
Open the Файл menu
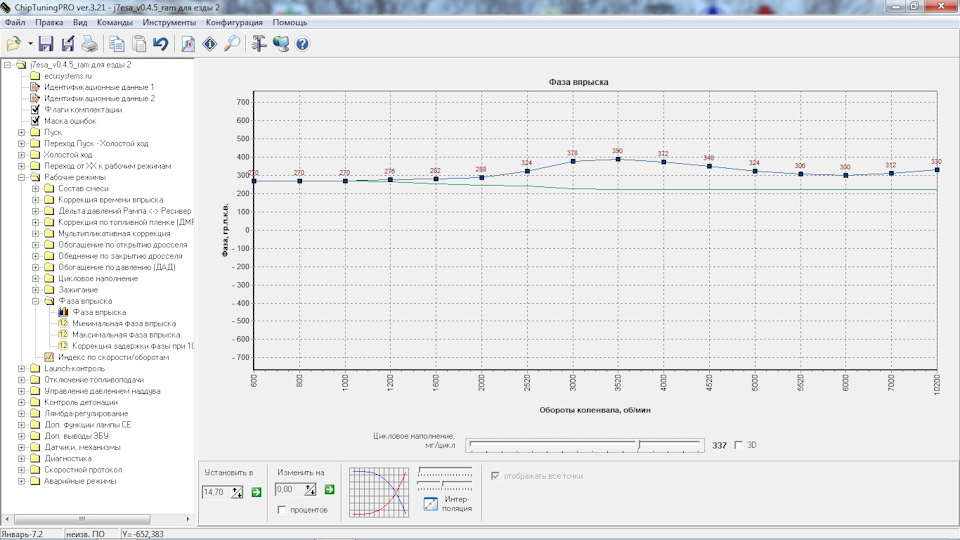pyautogui.click(x=15, y=22)
